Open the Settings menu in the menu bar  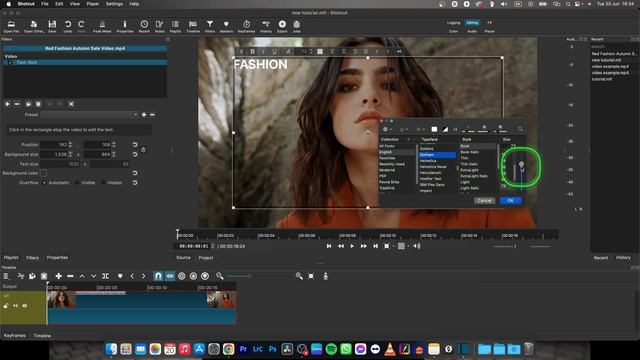(114, 4)
